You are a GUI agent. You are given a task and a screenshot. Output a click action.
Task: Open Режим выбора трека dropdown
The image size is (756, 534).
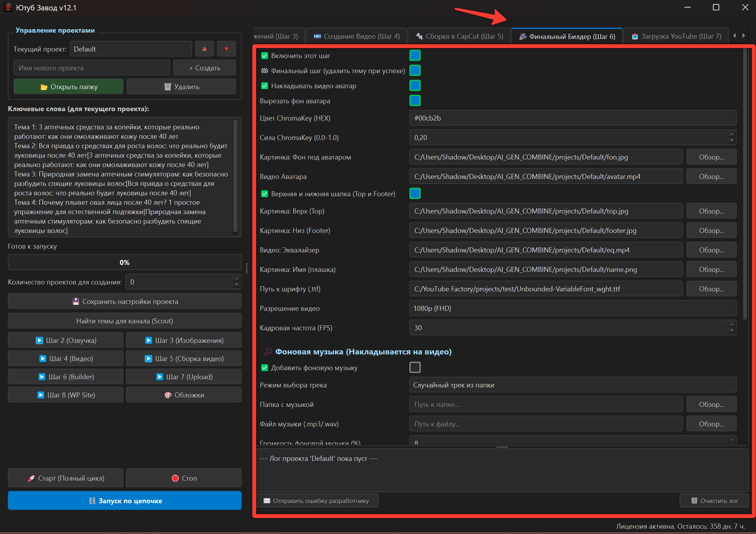(572, 385)
